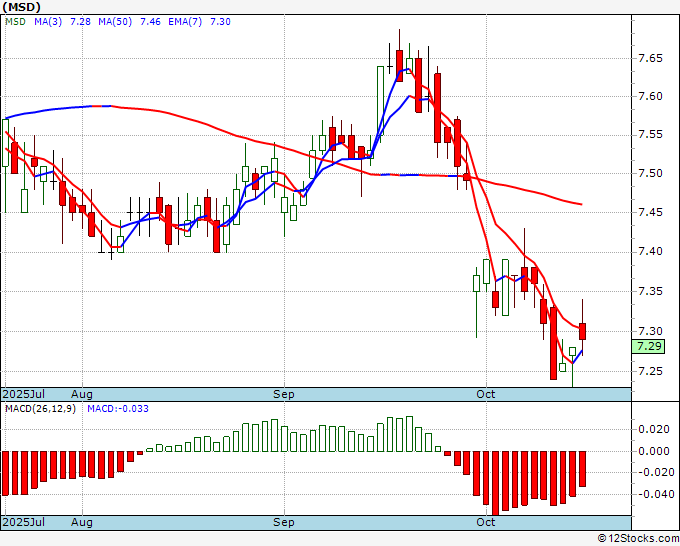Image resolution: width=680 pixels, height=546 pixels.
Task: Click the 0.000 MACD axis label
Action: pyautogui.click(x=654, y=451)
